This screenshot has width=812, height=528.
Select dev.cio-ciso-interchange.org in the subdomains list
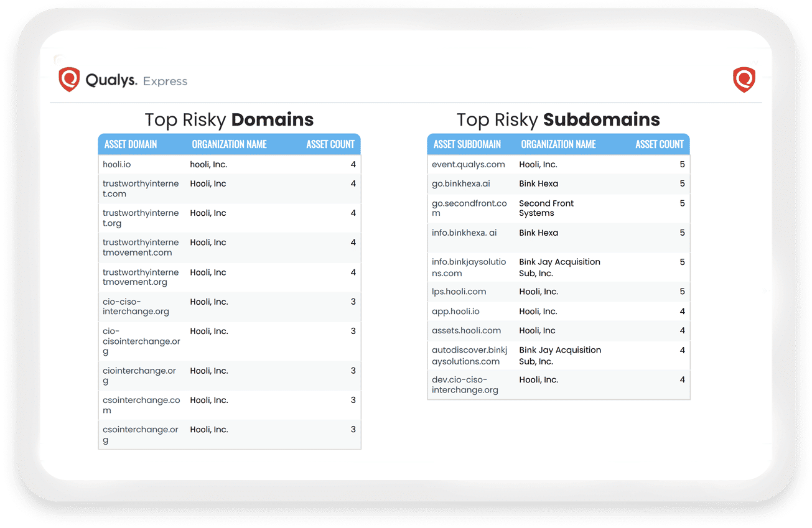click(x=465, y=385)
